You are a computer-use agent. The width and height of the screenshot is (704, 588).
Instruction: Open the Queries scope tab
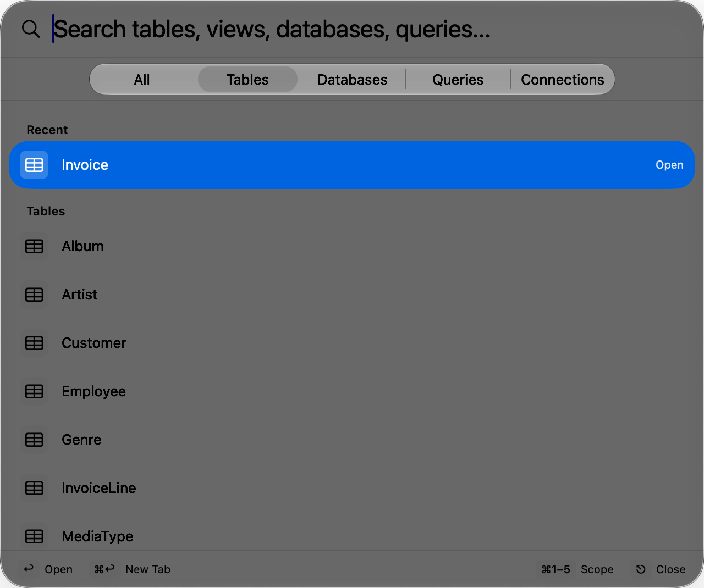[x=458, y=80]
